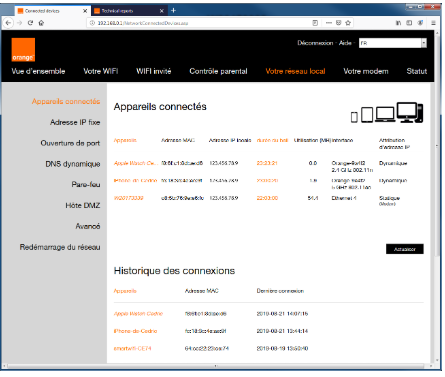Screen dimensions: 445x377
Task: Click the site information icon in address bar
Action: (x=93, y=23)
